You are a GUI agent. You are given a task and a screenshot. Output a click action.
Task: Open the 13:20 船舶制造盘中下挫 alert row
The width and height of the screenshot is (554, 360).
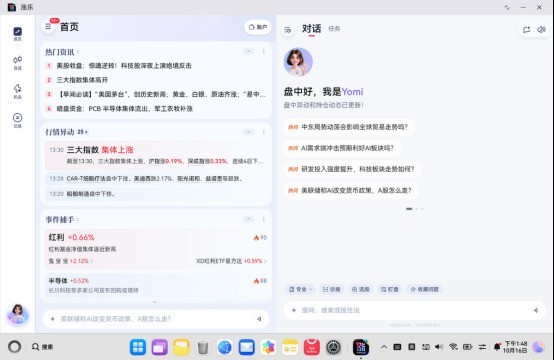156,194
